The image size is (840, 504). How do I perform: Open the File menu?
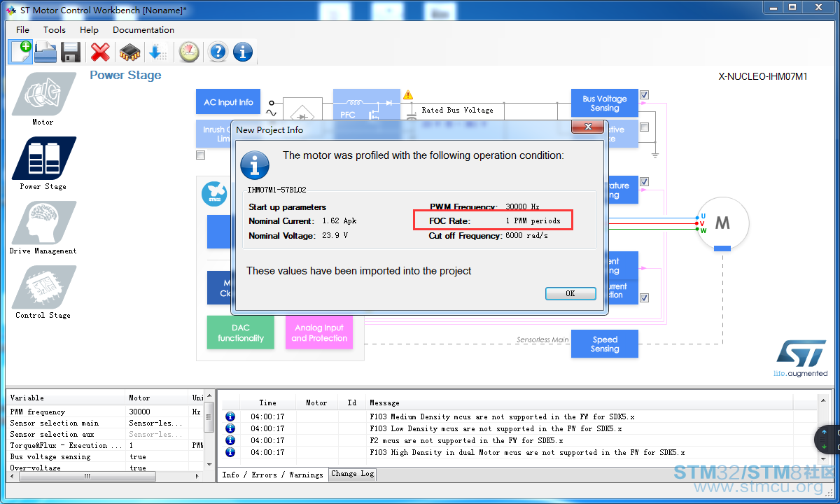[x=22, y=30]
